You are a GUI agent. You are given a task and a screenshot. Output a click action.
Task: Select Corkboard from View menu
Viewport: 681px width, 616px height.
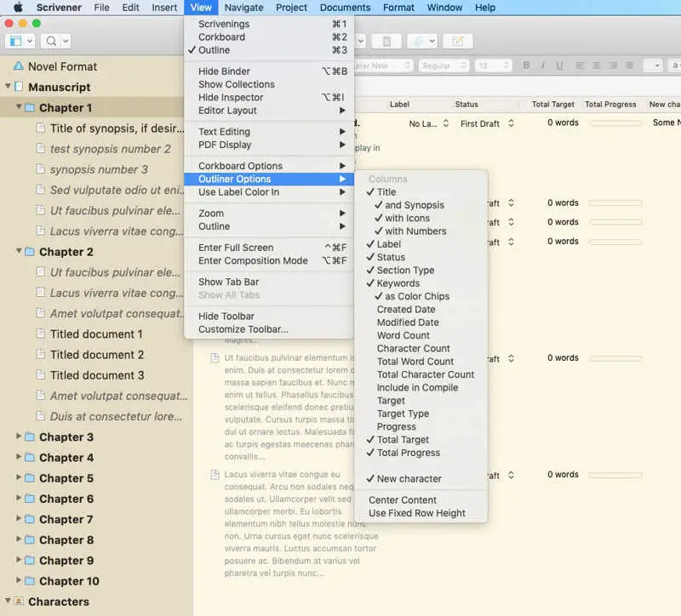click(x=269, y=37)
